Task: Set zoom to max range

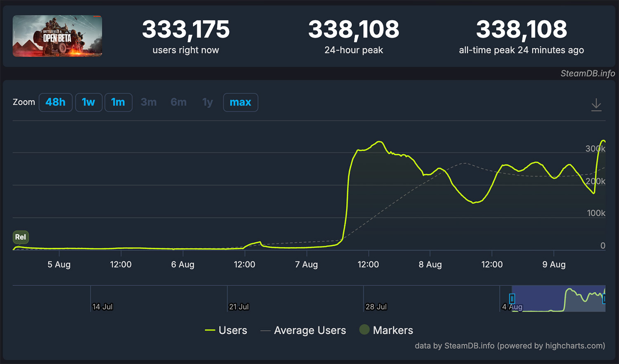Action: [x=241, y=102]
